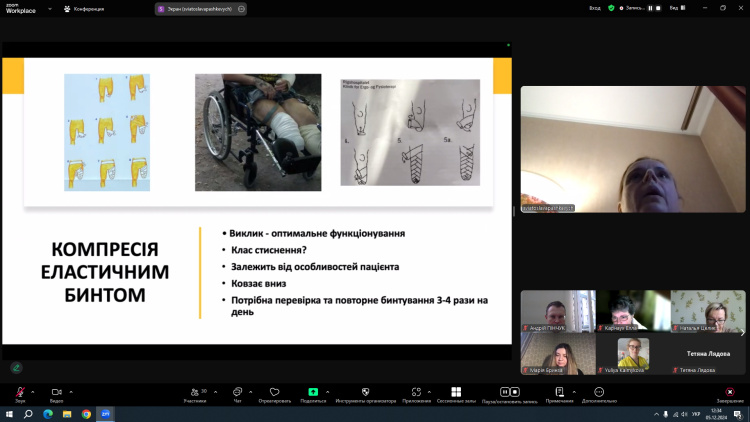Expand arrow next to Участники
This screenshot has height=422, width=750.
(215, 392)
